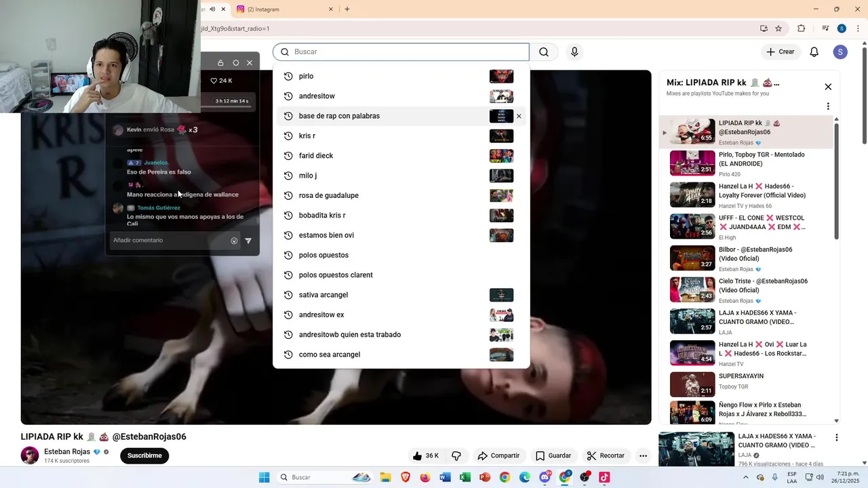
Task: Select 'sativa arcangel' search suggestion
Action: [401, 295]
